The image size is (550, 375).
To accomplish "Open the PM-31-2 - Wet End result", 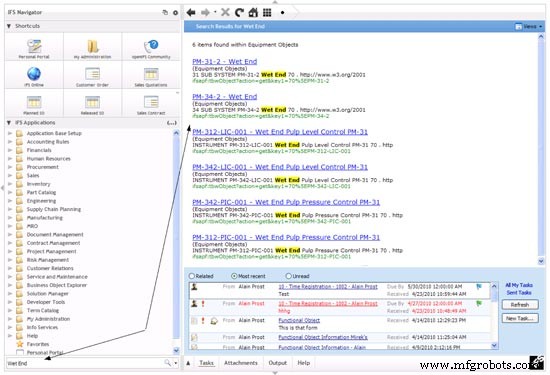I will (224, 61).
